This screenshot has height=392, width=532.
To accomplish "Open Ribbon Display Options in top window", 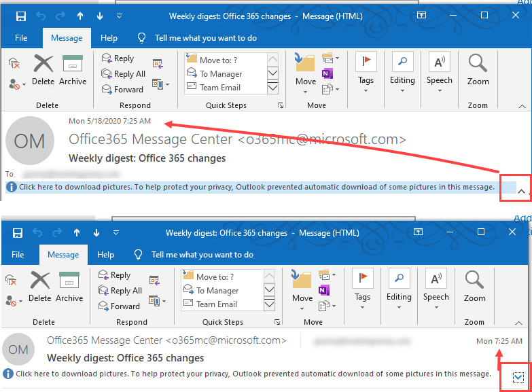I will [x=421, y=15].
